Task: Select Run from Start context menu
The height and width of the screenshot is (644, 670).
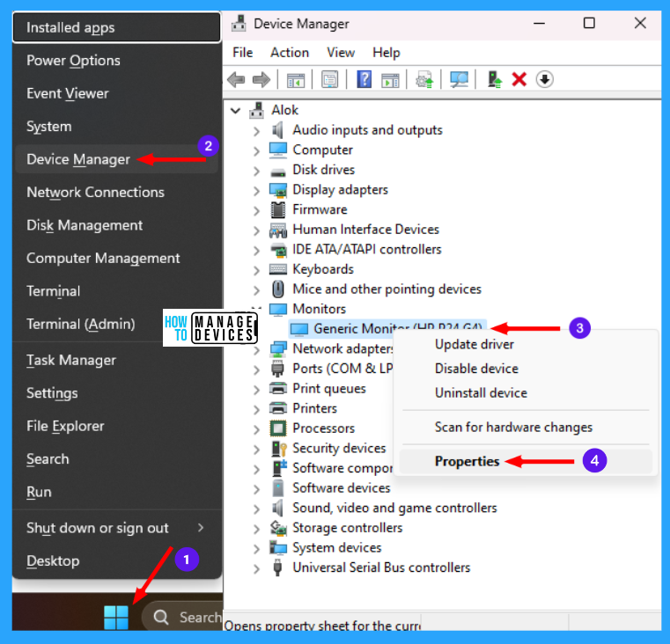Action: tap(116, 492)
